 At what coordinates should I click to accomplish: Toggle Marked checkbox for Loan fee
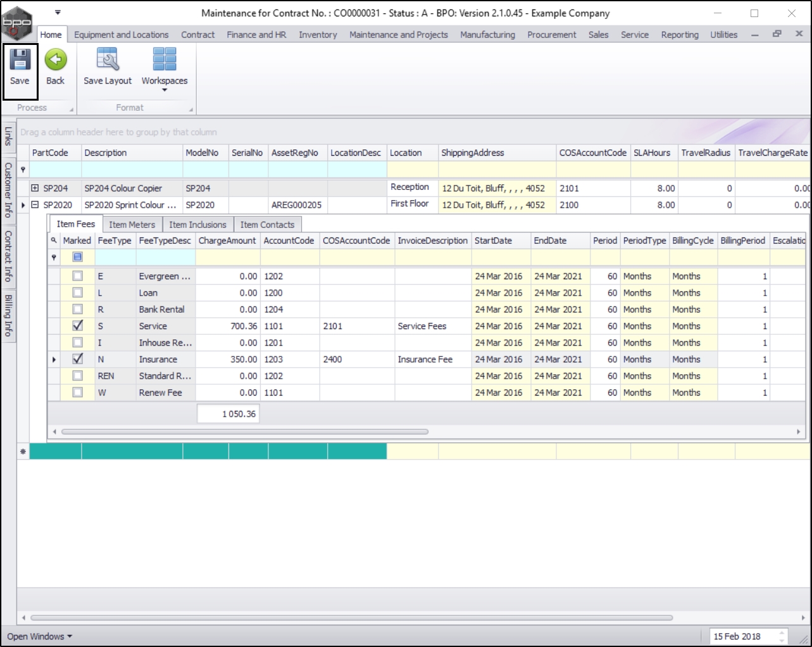pyautogui.click(x=77, y=292)
